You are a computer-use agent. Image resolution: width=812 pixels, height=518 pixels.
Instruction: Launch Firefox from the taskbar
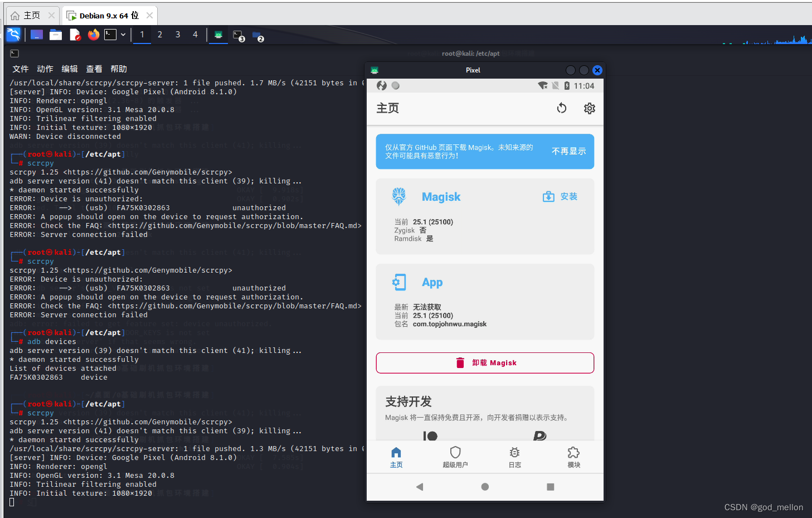coord(94,35)
